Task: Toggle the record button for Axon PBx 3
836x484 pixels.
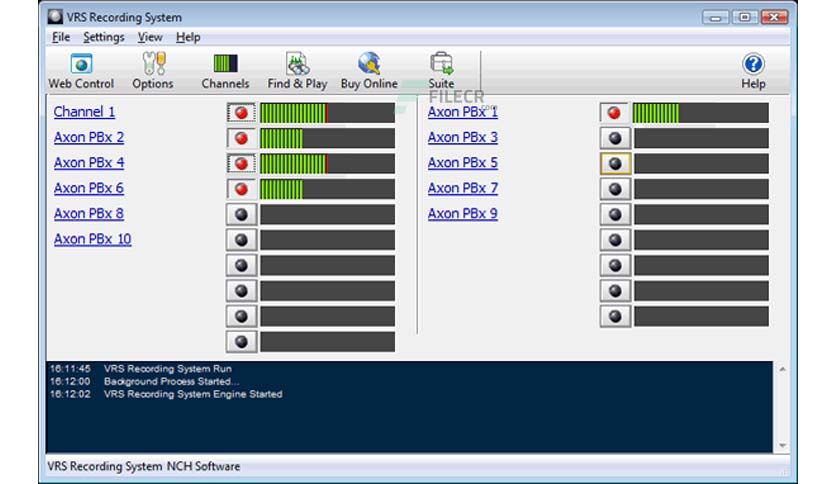Action: [615, 139]
